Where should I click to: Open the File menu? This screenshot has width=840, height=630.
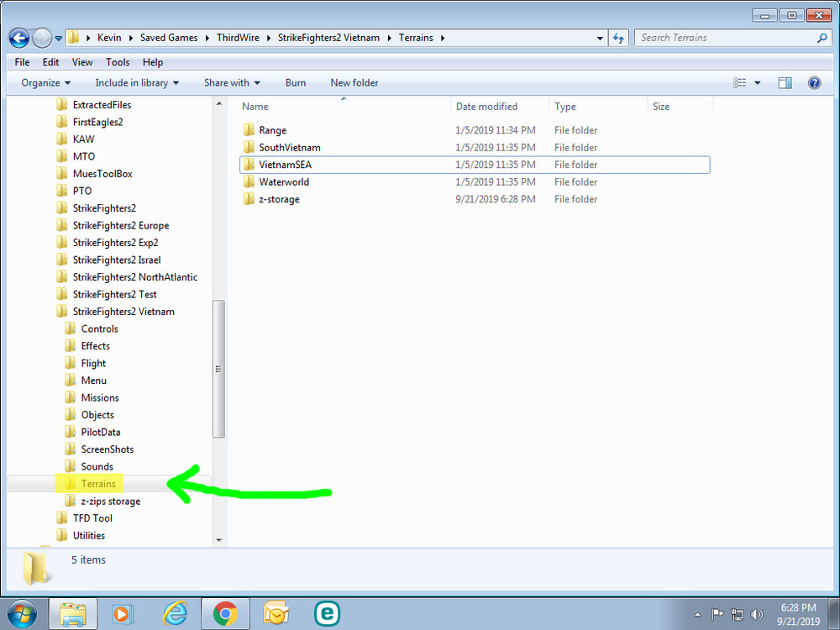tap(22, 62)
